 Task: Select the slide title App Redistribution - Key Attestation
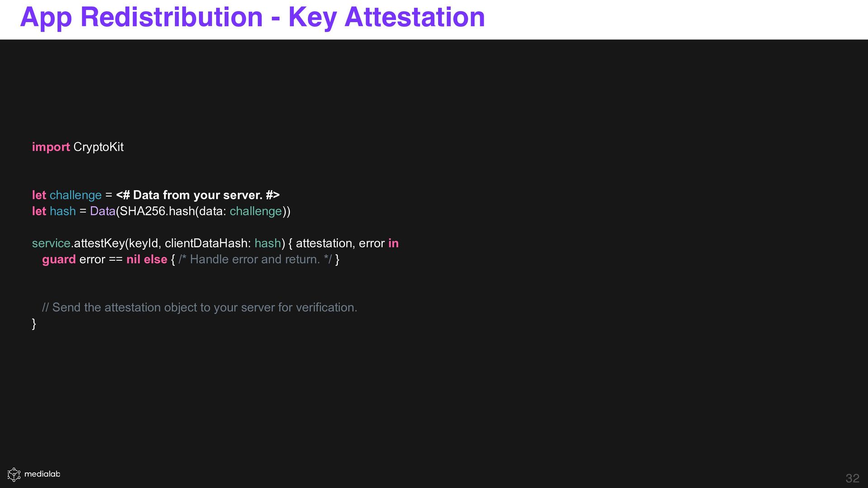[252, 17]
